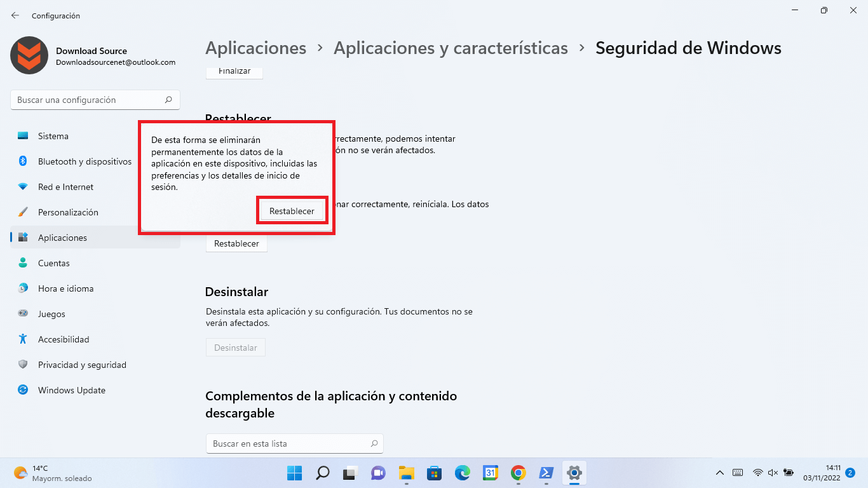Click the Finalizar button

[x=234, y=72]
